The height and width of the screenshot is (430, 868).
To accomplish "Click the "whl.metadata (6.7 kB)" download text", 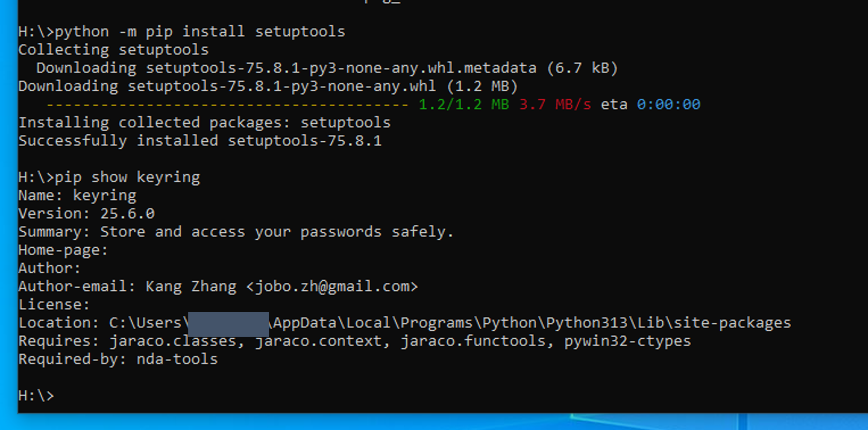I will pyautogui.click(x=522, y=69).
